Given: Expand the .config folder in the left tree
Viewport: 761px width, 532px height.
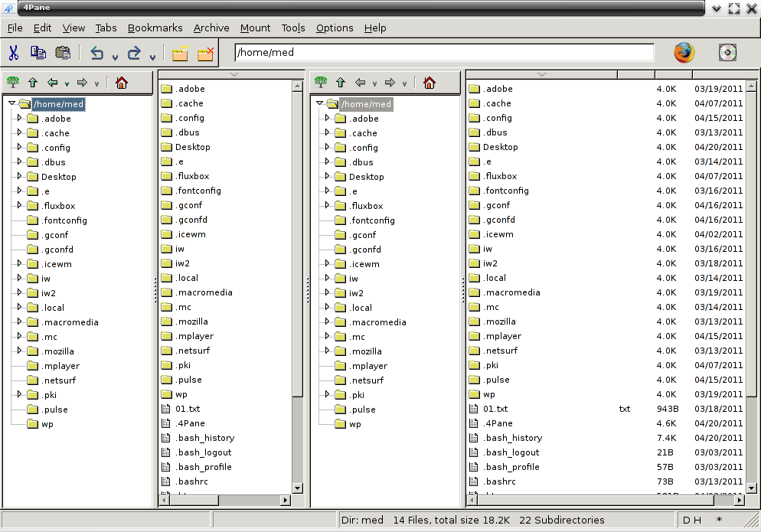Looking at the screenshot, I should (x=18, y=147).
